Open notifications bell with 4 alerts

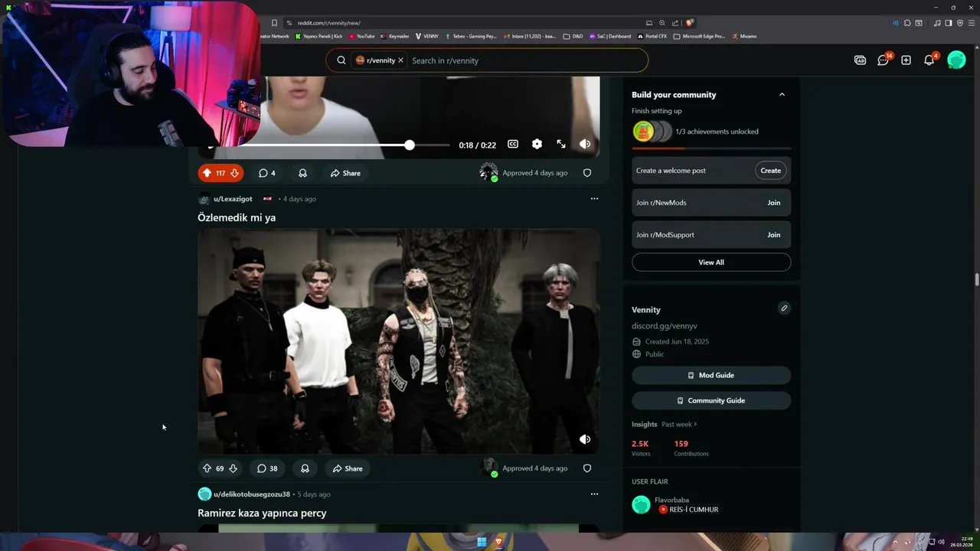point(929,60)
